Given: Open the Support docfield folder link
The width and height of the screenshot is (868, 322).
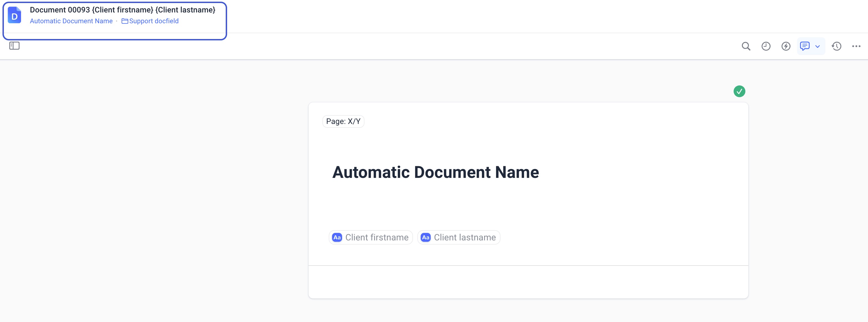Looking at the screenshot, I should 154,21.
